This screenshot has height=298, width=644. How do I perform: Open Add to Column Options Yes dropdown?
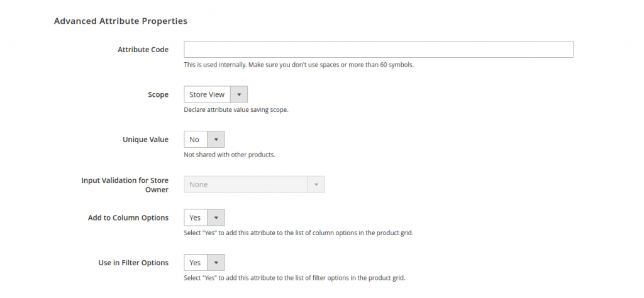196,218
